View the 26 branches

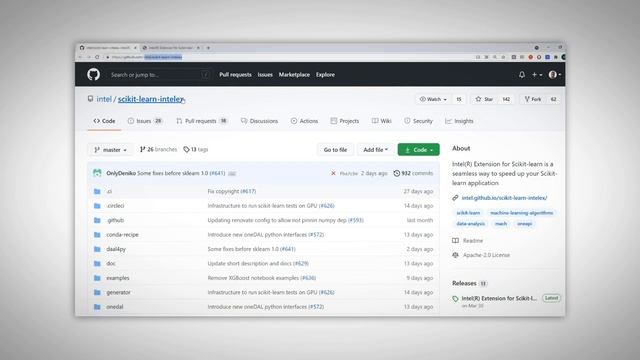(158, 149)
